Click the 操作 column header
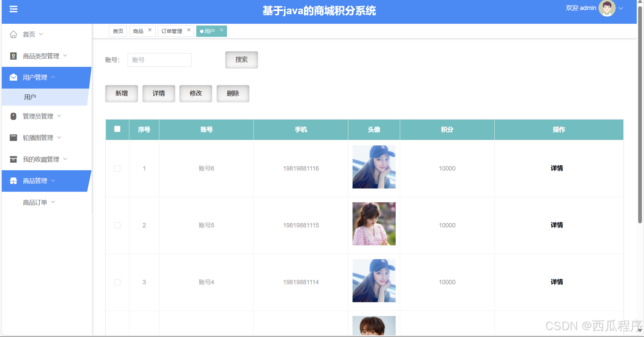 [x=559, y=130]
